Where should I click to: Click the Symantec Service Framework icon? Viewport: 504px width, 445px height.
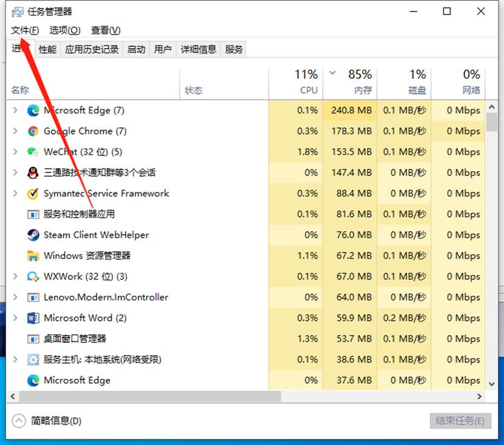[x=33, y=193]
